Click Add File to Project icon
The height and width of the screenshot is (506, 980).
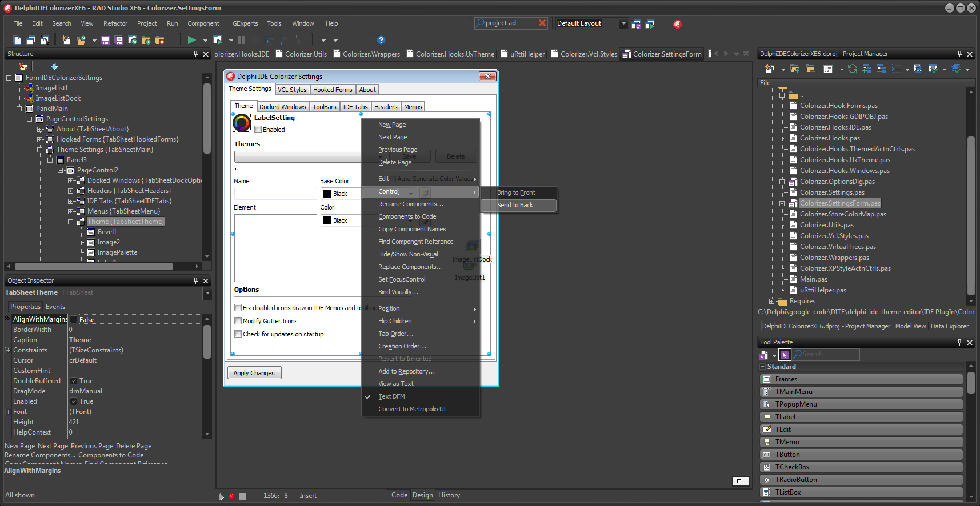tap(146, 40)
